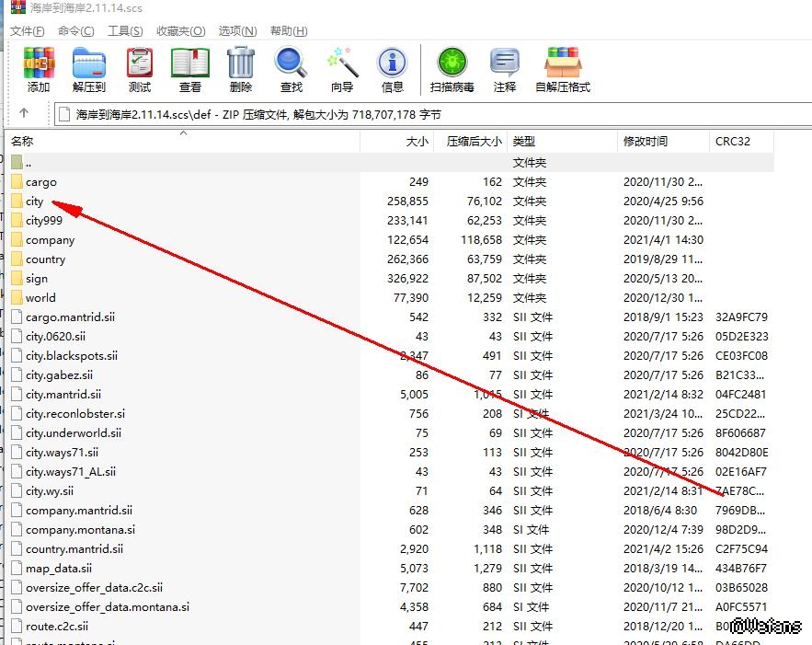
Task: Run 扫描病毒 (Virus scan) icon
Action: 452,70
